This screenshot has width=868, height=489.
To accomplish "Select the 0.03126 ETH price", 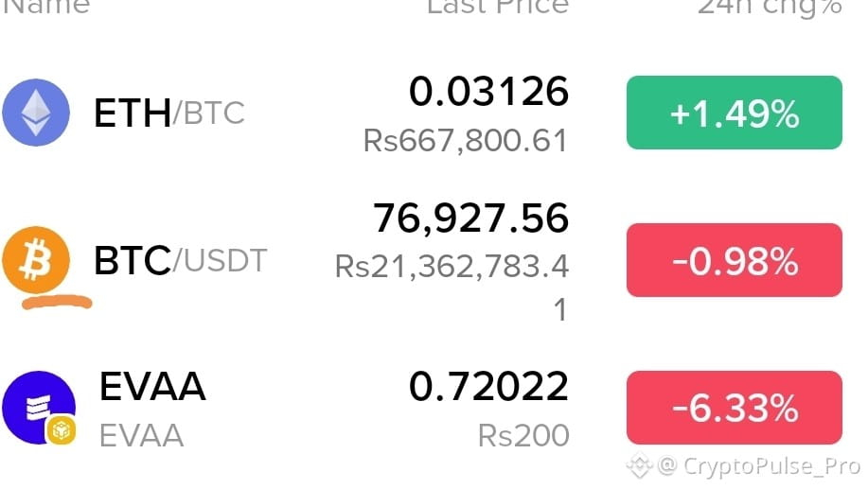I will pos(488,91).
